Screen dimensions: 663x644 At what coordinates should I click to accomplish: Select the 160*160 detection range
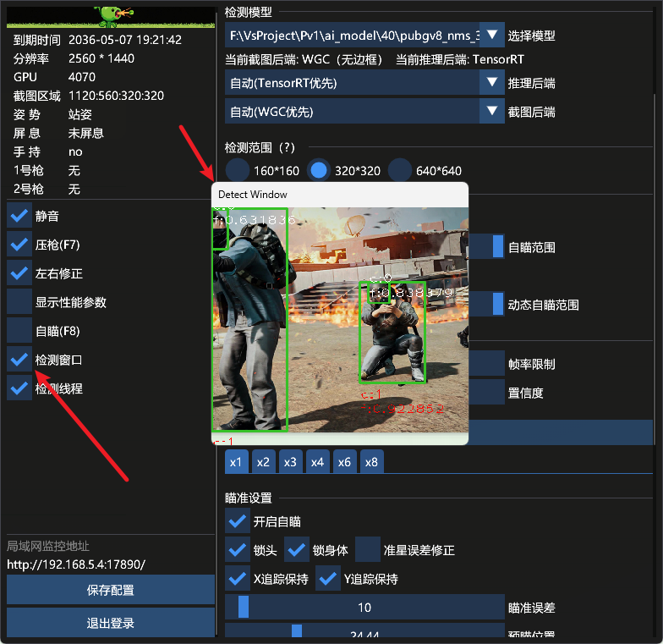coord(237,171)
